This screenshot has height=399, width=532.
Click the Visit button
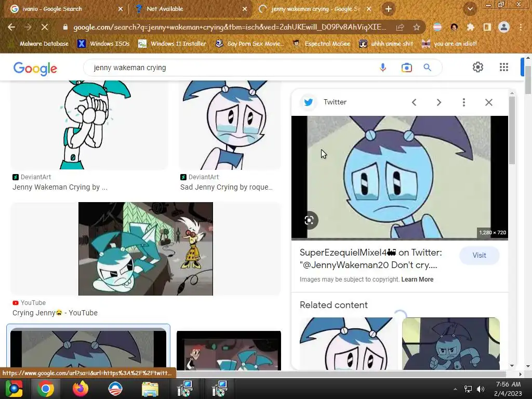[479, 255]
